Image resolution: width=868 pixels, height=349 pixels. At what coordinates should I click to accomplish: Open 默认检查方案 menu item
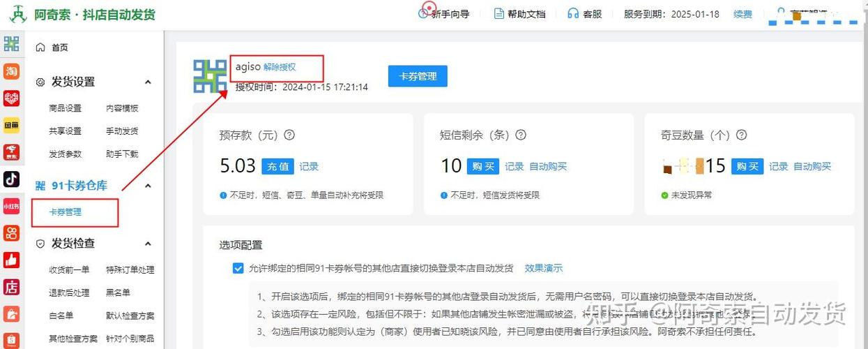coord(130,316)
